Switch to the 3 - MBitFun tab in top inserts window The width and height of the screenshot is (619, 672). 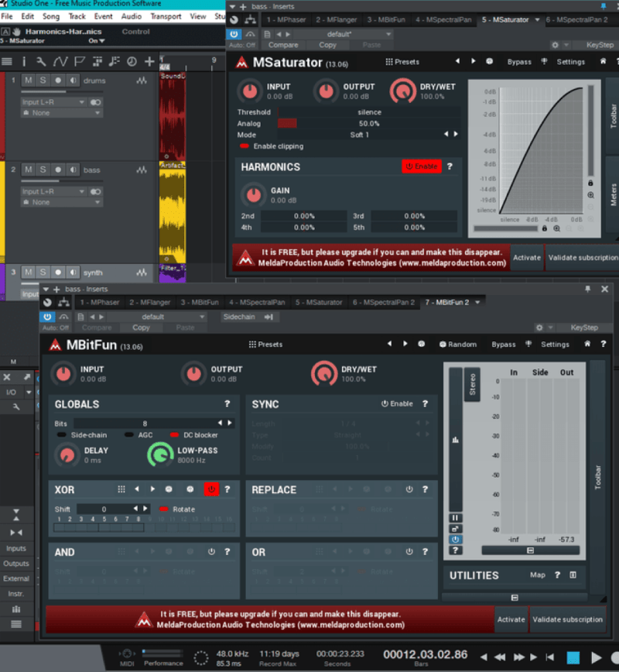[386, 19]
